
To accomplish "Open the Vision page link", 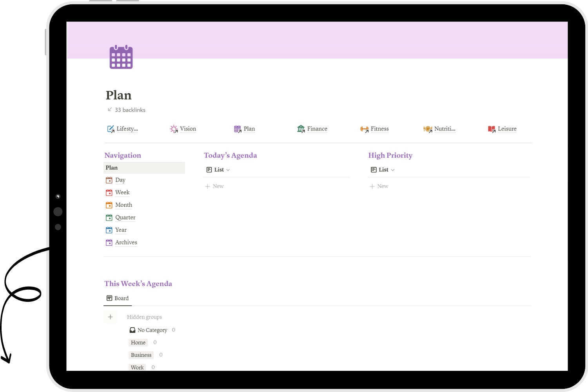I will (x=188, y=129).
